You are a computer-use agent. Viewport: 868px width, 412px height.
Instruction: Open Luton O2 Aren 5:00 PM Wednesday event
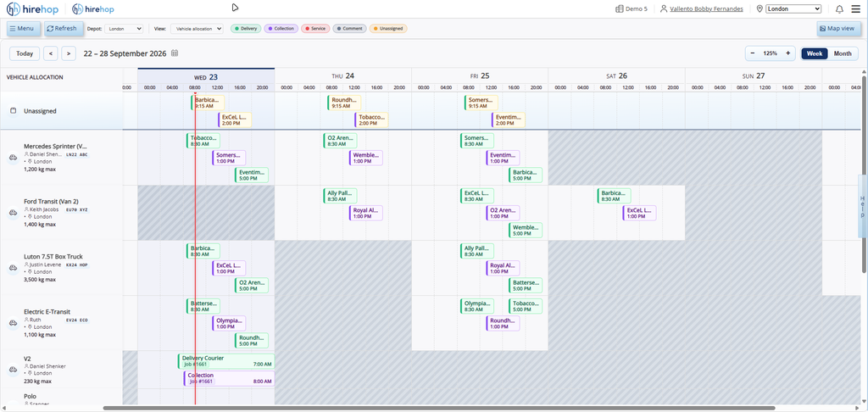(x=252, y=285)
